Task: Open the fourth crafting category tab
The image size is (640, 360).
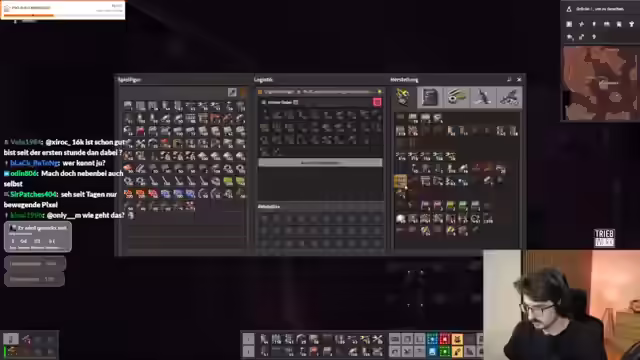Action: pos(482,97)
